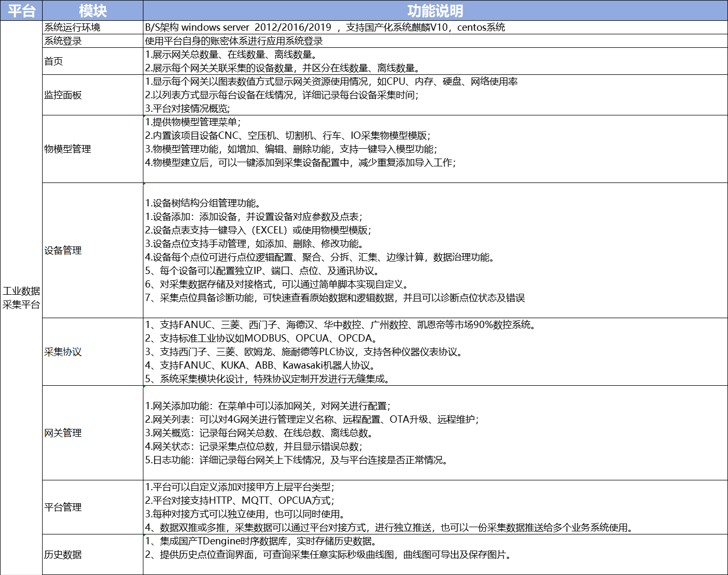Viewport: 728px width, 575px height.
Task: Click the cell about 账密体系 application login
Action: (435, 41)
